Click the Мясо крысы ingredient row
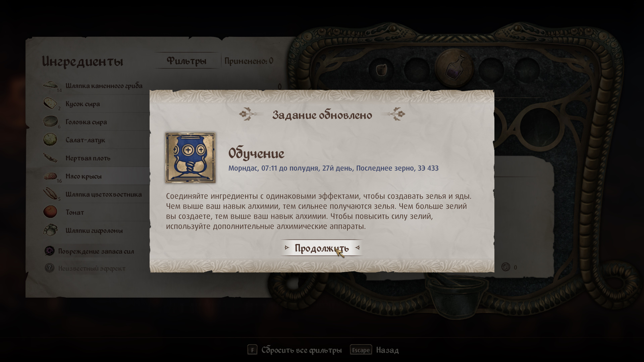 pos(96,176)
